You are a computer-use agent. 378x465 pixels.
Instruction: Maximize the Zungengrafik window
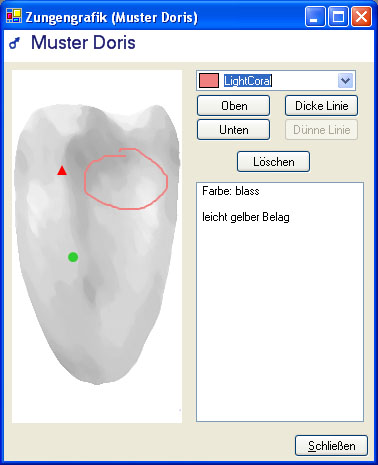pyautogui.click(x=339, y=16)
